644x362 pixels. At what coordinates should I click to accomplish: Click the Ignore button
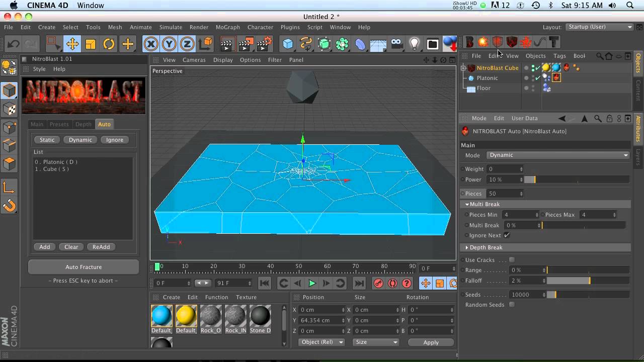[x=115, y=140]
